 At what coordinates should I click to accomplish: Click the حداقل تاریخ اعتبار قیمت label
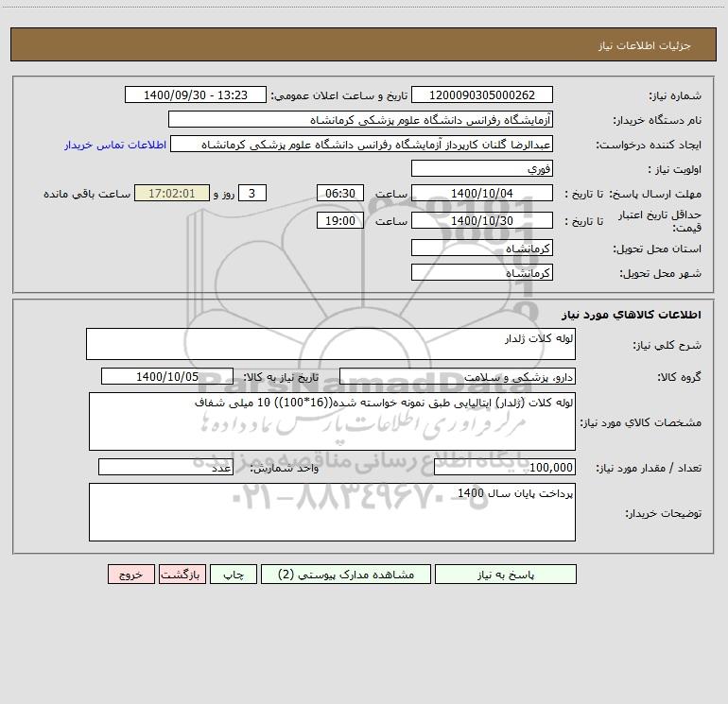(x=660, y=221)
